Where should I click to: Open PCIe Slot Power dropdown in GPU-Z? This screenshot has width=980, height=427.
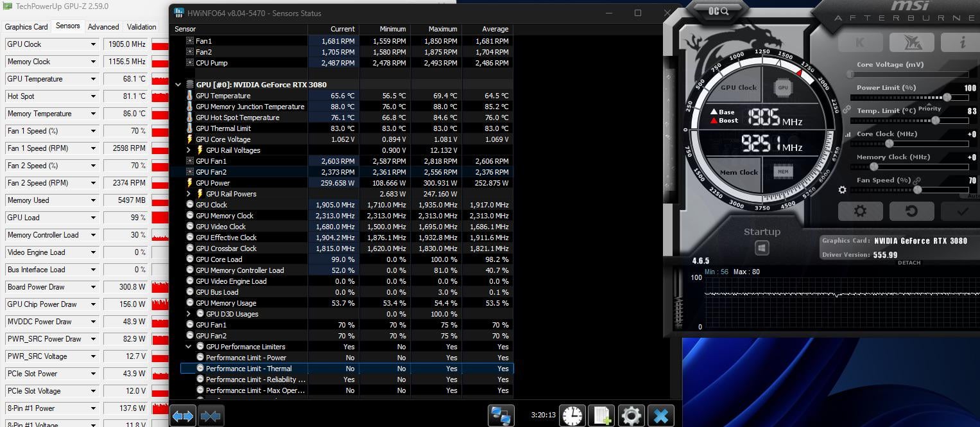coord(93,374)
